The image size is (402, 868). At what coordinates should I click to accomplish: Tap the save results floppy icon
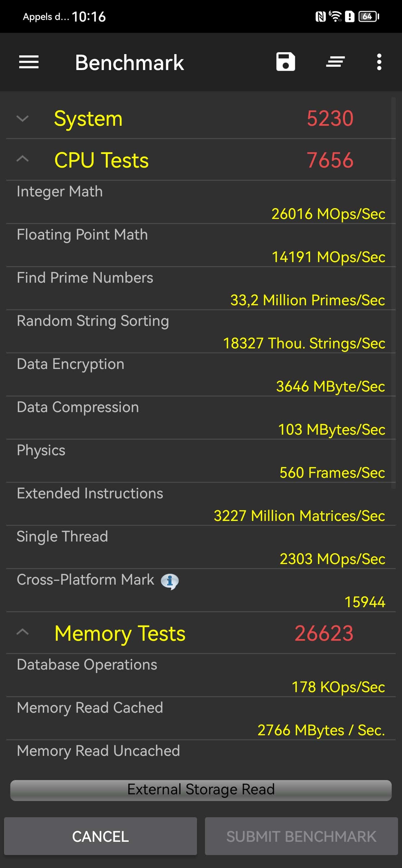[285, 62]
